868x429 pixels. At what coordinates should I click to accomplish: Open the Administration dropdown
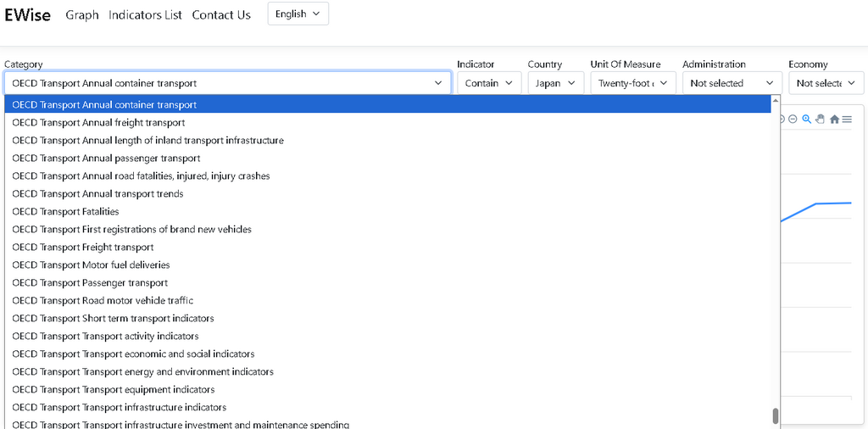pyautogui.click(x=732, y=83)
